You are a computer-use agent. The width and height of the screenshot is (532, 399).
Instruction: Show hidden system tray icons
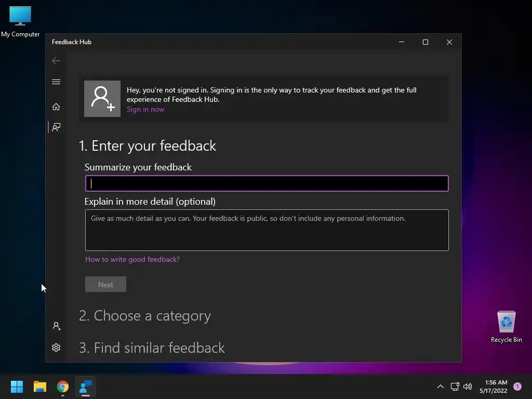[x=441, y=387]
